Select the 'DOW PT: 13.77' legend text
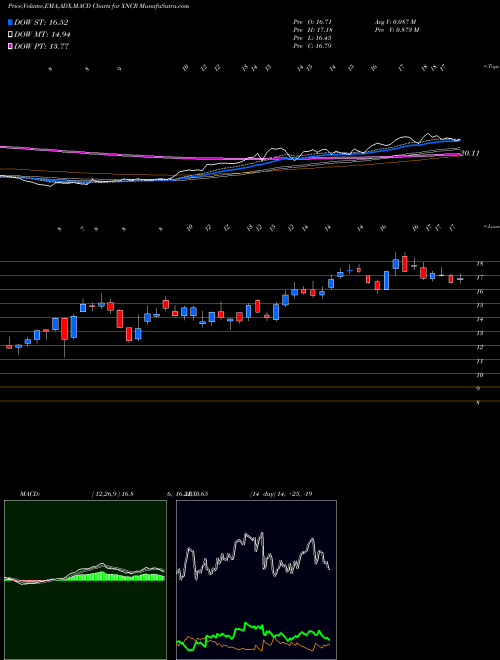The width and height of the screenshot is (500, 660). 42,46
